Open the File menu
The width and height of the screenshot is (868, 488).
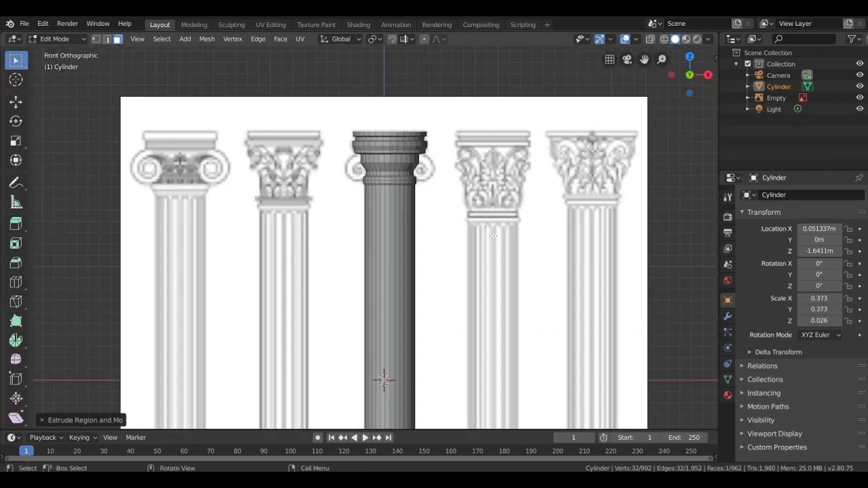[24, 24]
